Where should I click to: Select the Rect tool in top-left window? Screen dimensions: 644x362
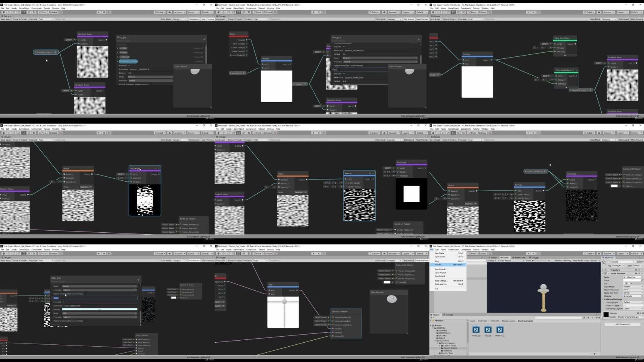(24, 12)
